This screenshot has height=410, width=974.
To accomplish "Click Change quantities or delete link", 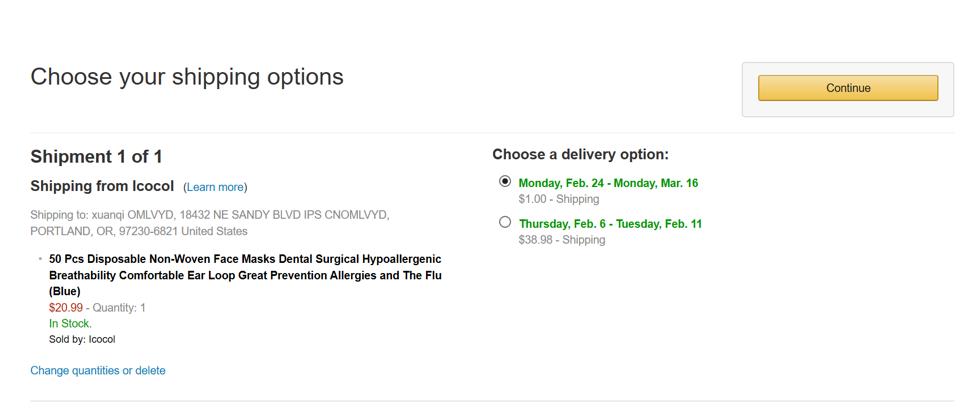I will [98, 370].
